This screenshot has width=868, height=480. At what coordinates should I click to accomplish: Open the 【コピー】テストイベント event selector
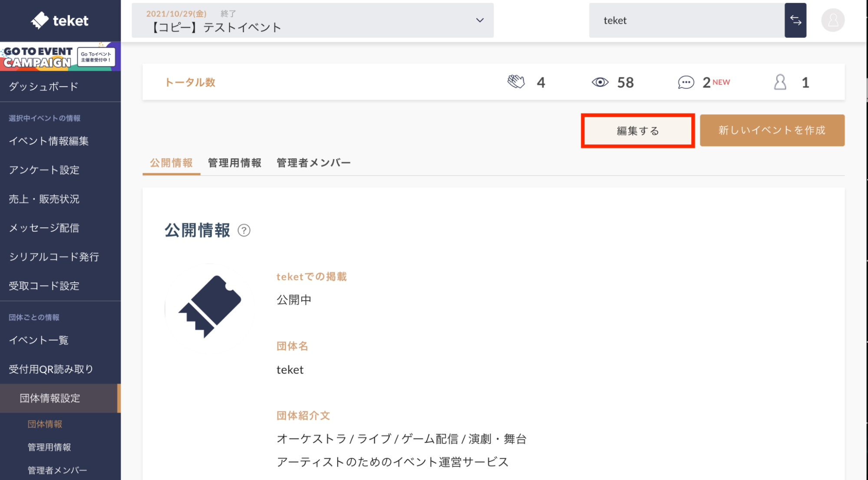tap(313, 20)
